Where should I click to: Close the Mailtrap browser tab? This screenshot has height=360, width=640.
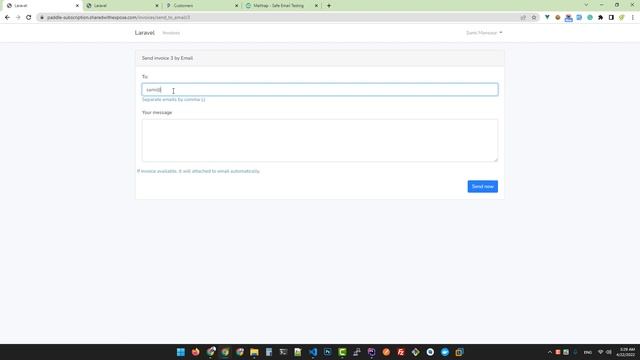click(x=316, y=6)
